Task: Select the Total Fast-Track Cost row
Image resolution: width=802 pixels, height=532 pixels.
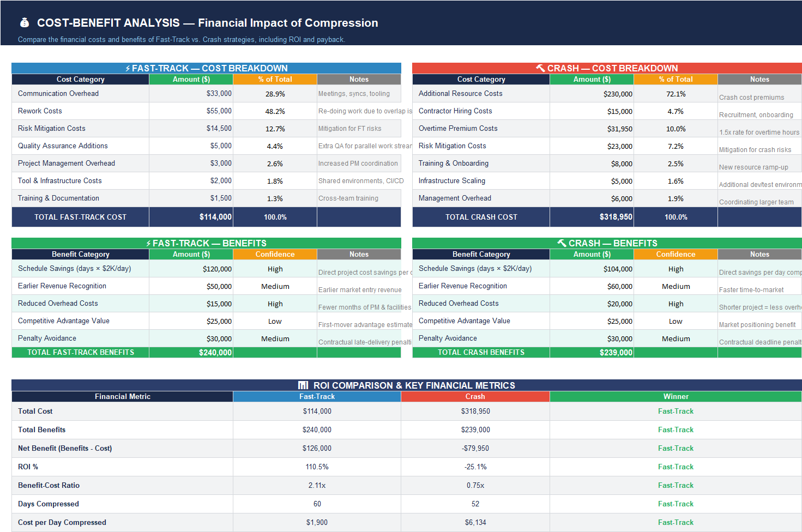Action: click(80, 217)
